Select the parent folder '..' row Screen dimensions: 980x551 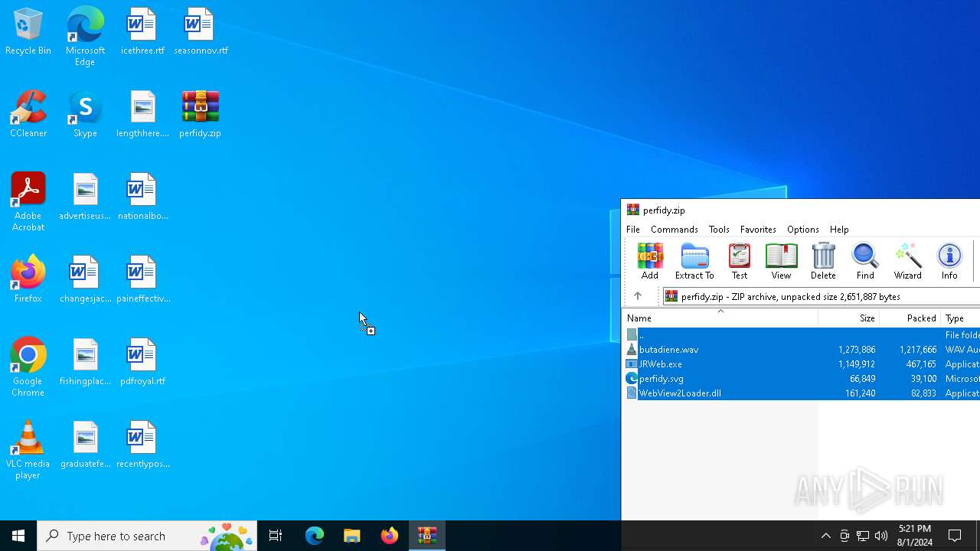pos(801,335)
